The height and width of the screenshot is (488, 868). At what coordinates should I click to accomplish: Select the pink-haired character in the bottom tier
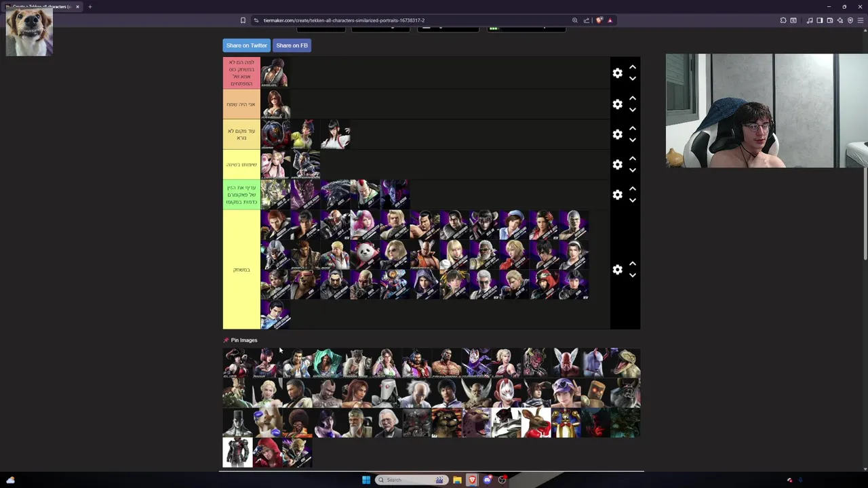[365, 225]
